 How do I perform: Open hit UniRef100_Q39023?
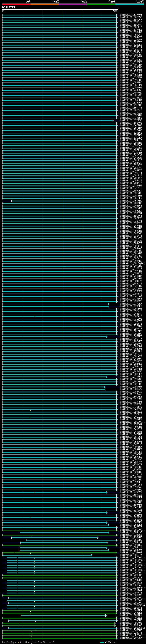coord(131,301)
